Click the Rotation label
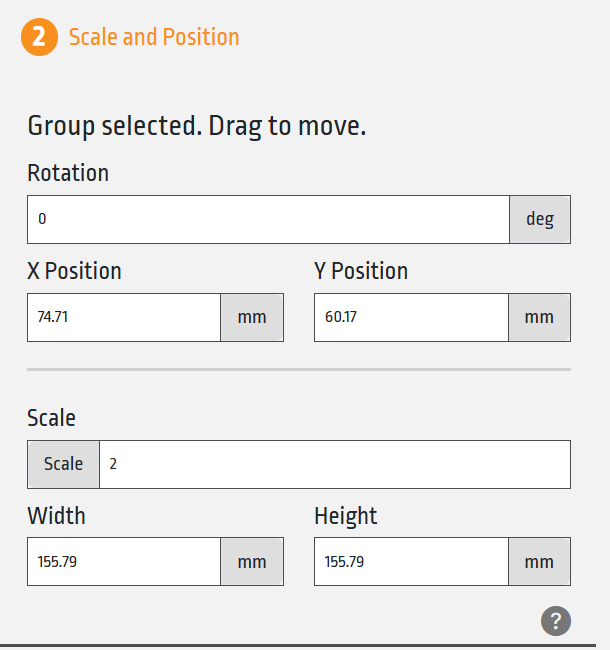610x650 pixels. point(68,173)
